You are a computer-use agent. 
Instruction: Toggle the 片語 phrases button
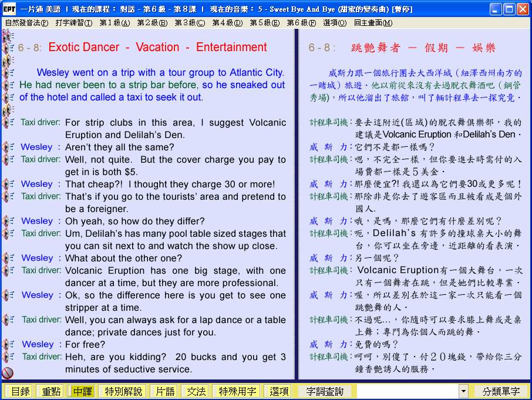163,391
